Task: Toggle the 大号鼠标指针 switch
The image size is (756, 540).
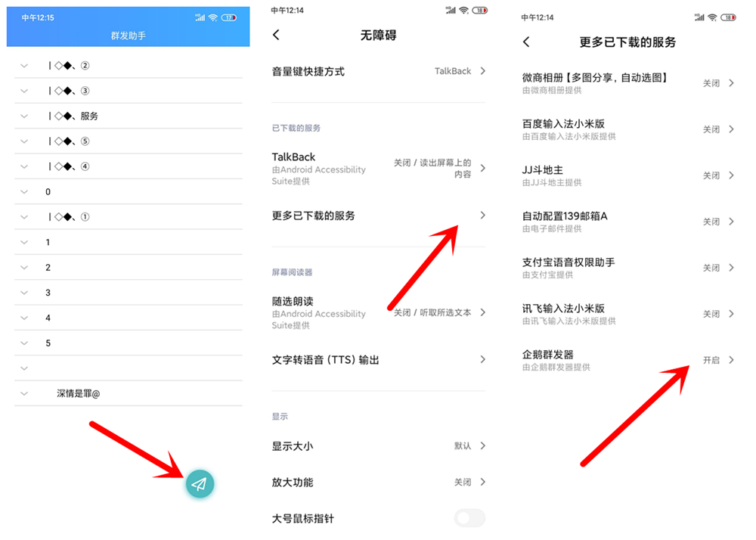Action: (469, 519)
